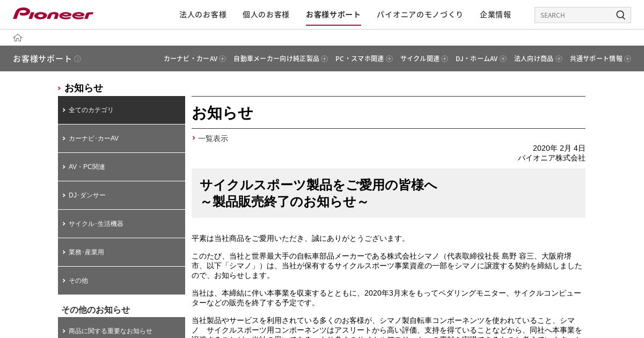Select 全てのカテゴリ in sidebar
Viewport: 644px width, 338px height.
(121, 110)
